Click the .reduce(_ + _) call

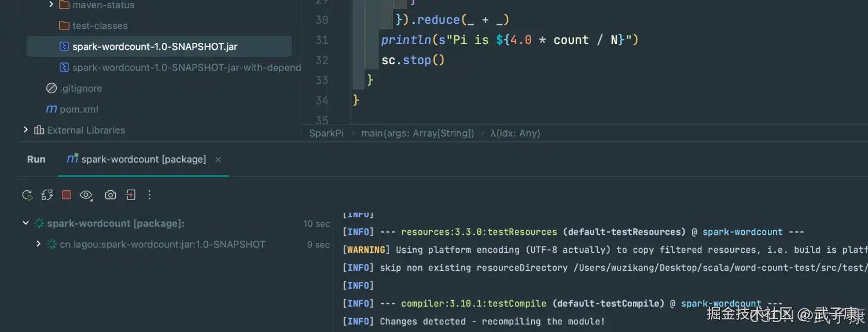460,20
